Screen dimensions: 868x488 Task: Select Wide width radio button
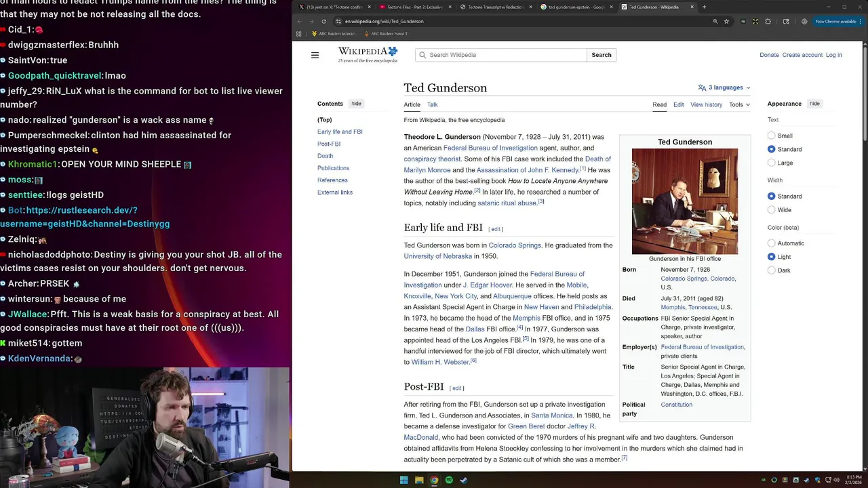(x=771, y=209)
